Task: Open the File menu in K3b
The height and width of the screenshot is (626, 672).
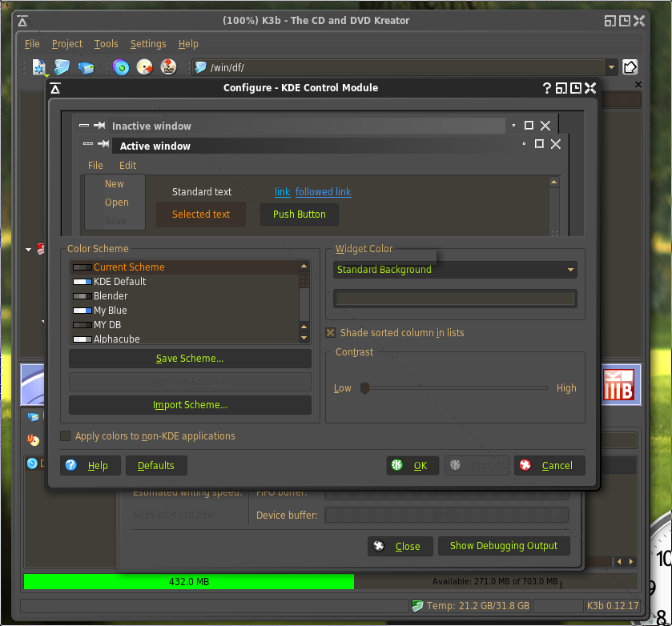Action: (x=32, y=44)
